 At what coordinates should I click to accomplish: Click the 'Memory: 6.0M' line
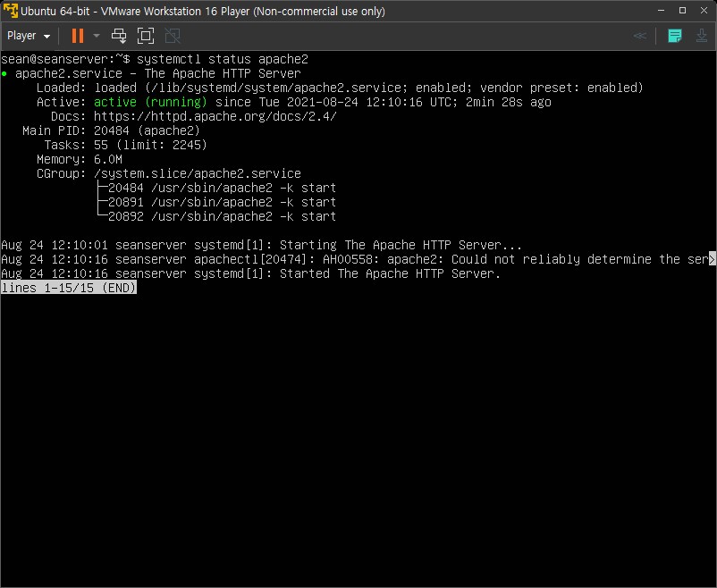(x=80, y=159)
